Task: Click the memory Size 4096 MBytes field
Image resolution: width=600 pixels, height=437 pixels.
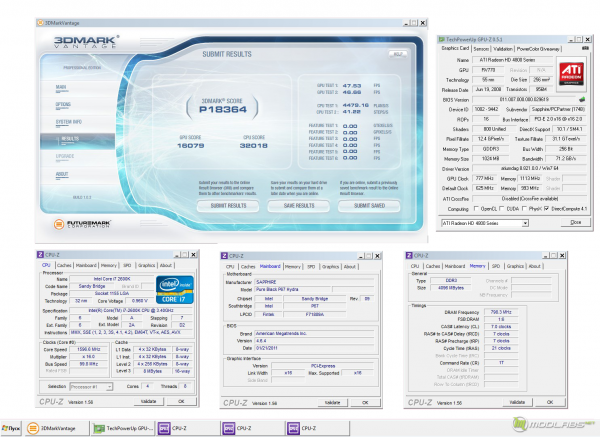Action: pos(451,288)
